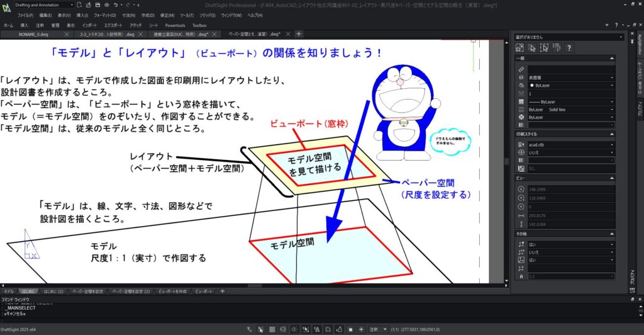The image size is (644, 335).
Task: Toggle the status bar button before line weight
Action: 339,329
